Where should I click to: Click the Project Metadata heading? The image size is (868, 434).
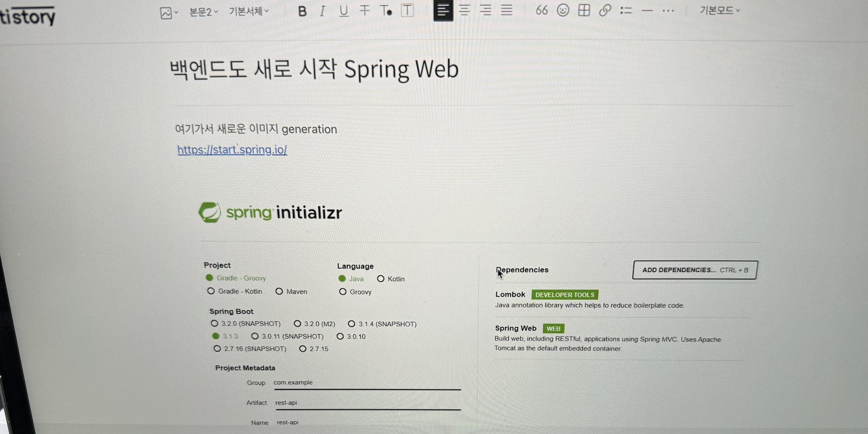tap(245, 368)
